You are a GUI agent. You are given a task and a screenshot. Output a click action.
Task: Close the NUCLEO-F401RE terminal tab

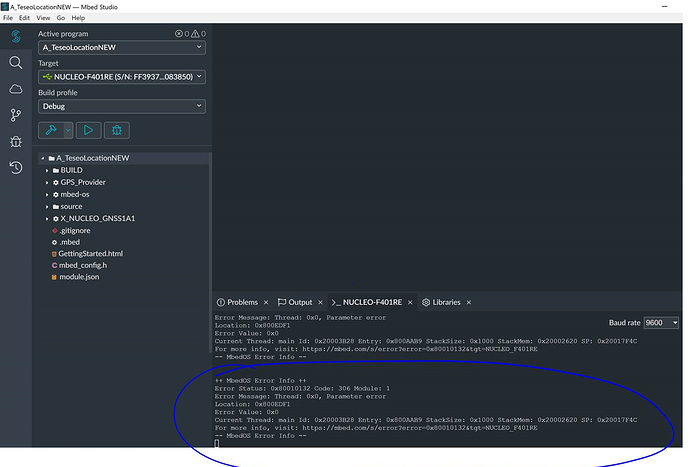pos(410,302)
